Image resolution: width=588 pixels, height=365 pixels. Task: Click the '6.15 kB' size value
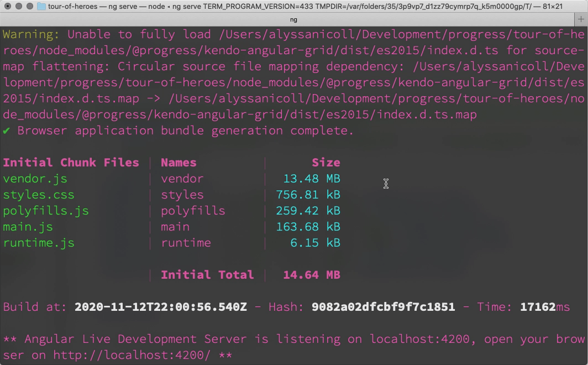point(316,243)
